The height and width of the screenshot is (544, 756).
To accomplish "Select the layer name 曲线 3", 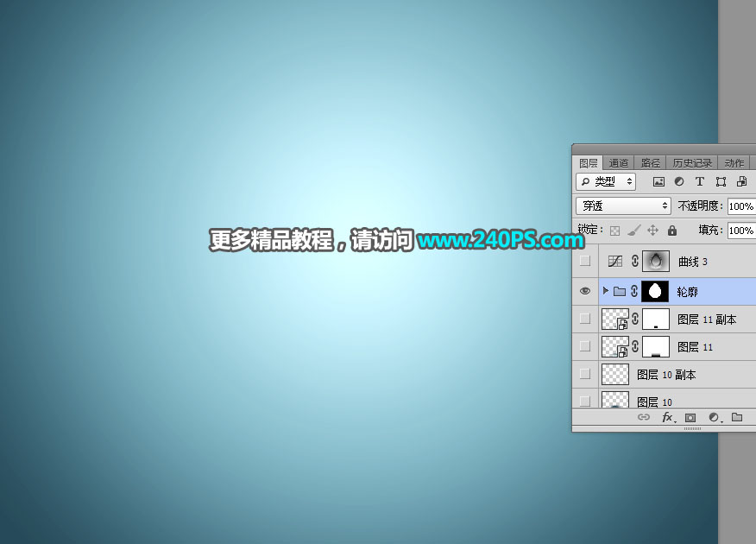I will [x=693, y=262].
